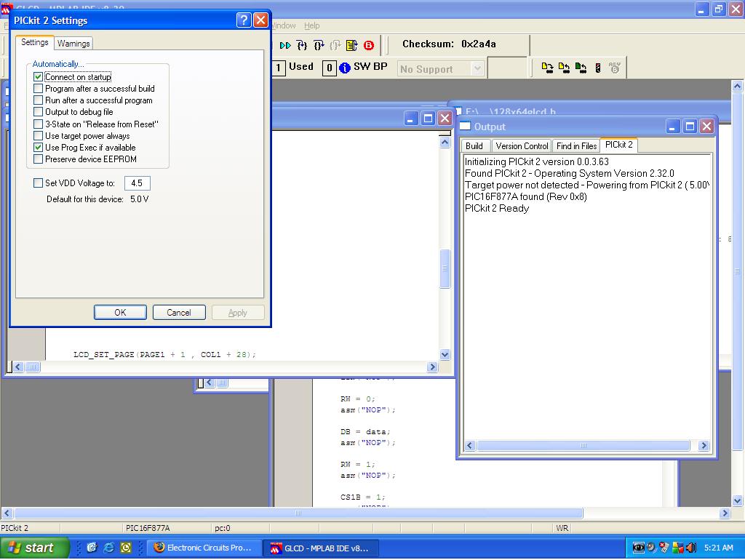Click the grayed Step Out debug icon
This screenshot has height=560, width=745.
335,46
